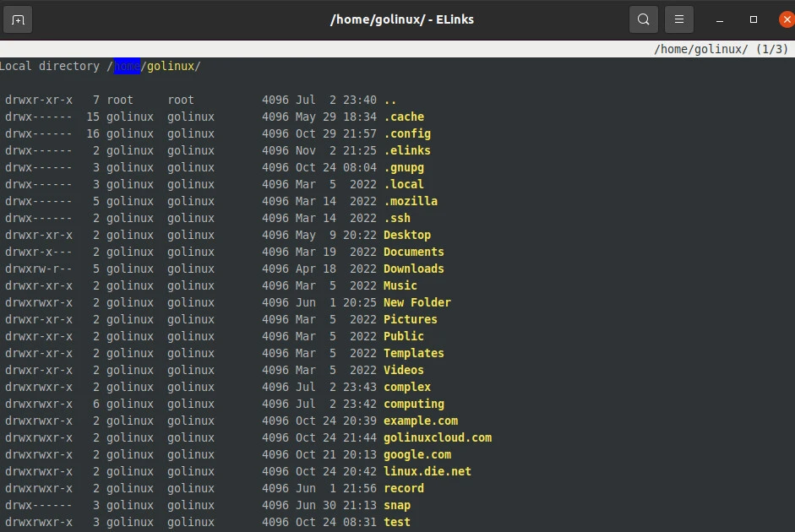Open the parent directory '..' entry
The image size is (795, 532).
[389, 100]
